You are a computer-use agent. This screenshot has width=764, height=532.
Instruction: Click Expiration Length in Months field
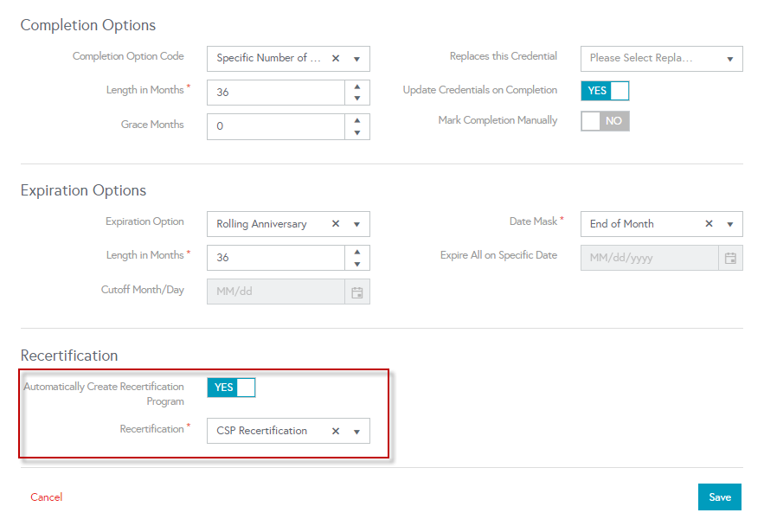pos(276,258)
